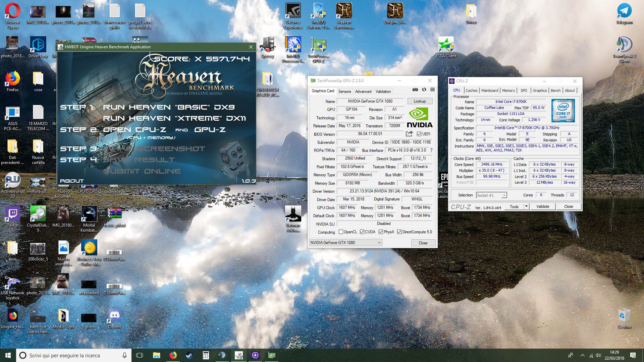Viewport: 644px width, 362px height.
Task: Open Speccy desktop icon
Action: (267, 47)
